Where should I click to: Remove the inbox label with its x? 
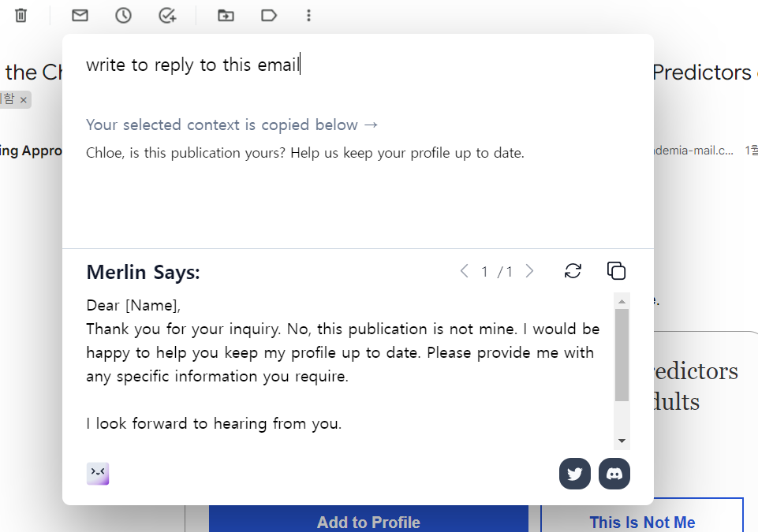(x=23, y=100)
